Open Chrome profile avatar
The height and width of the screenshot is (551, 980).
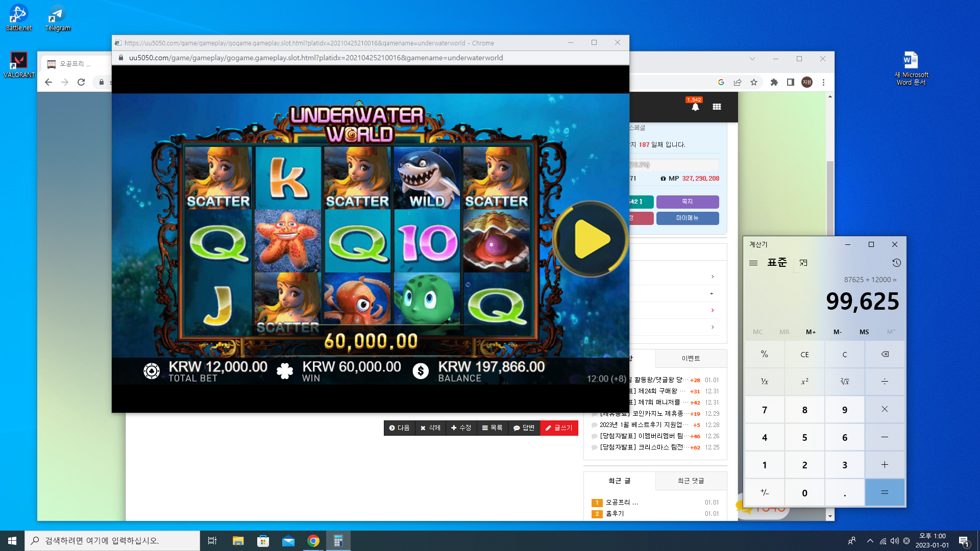[x=807, y=82]
